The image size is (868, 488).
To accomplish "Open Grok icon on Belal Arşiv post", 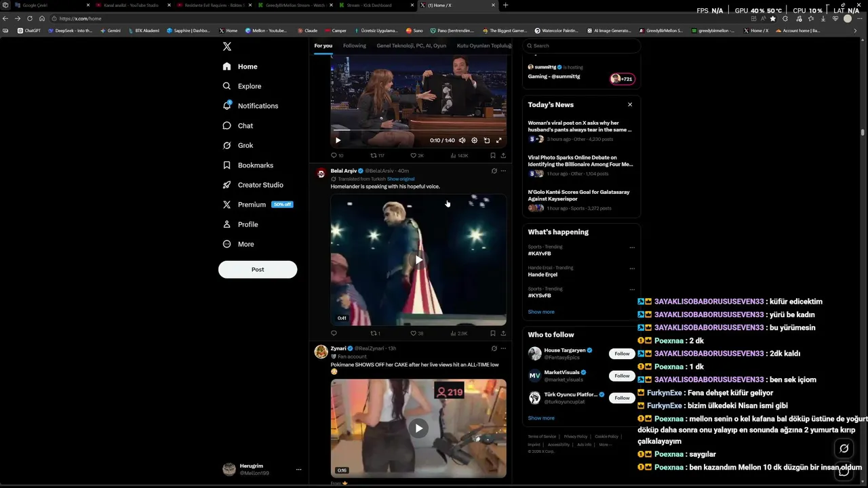I will pos(494,171).
